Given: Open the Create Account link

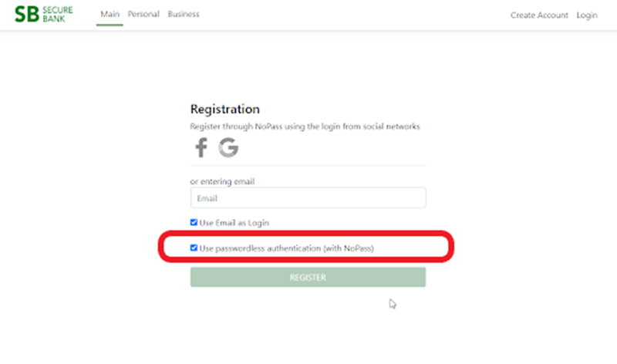Looking at the screenshot, I should [539, 15].
